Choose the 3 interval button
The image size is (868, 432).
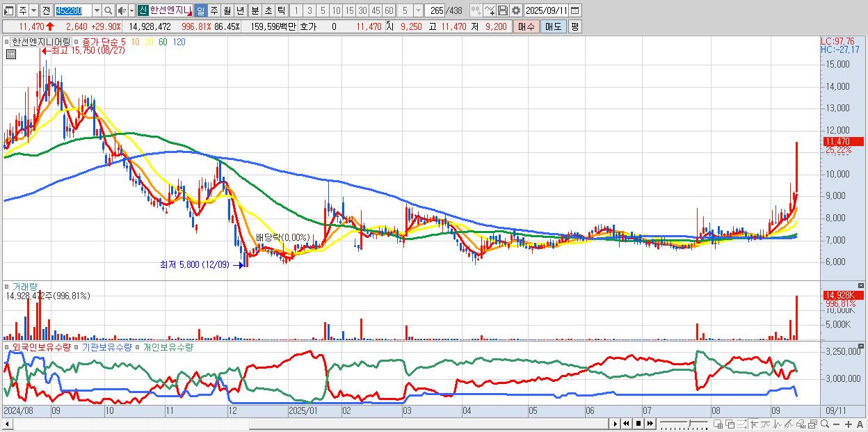(310, 10)
